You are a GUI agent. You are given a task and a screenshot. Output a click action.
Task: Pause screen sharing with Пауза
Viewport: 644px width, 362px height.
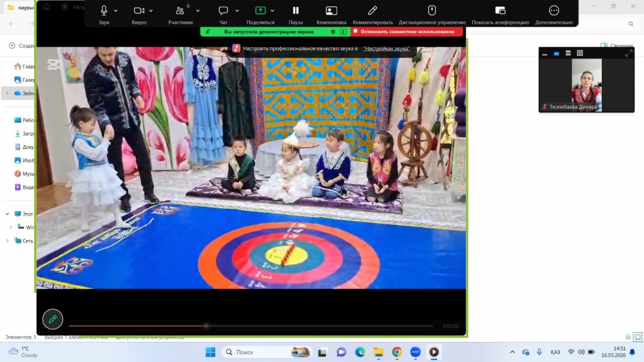(x=296, y=11)
